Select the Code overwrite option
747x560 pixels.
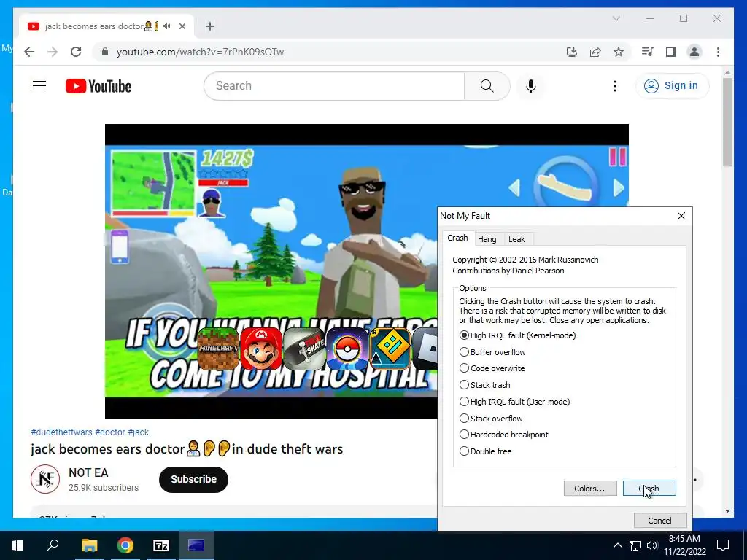click(492, 368)
